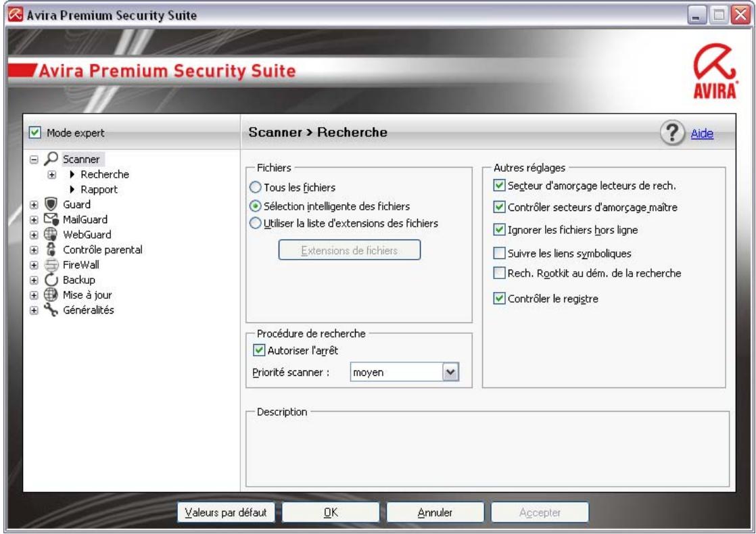Select FireWall in the tree
756x534 pixels.
[81, 264]
